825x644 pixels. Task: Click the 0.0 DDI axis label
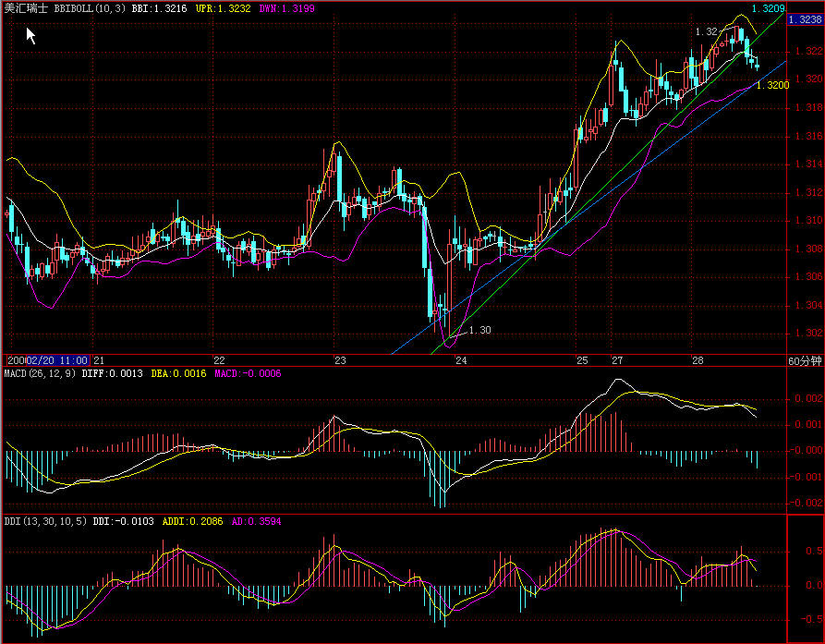(x=815, y=585)
